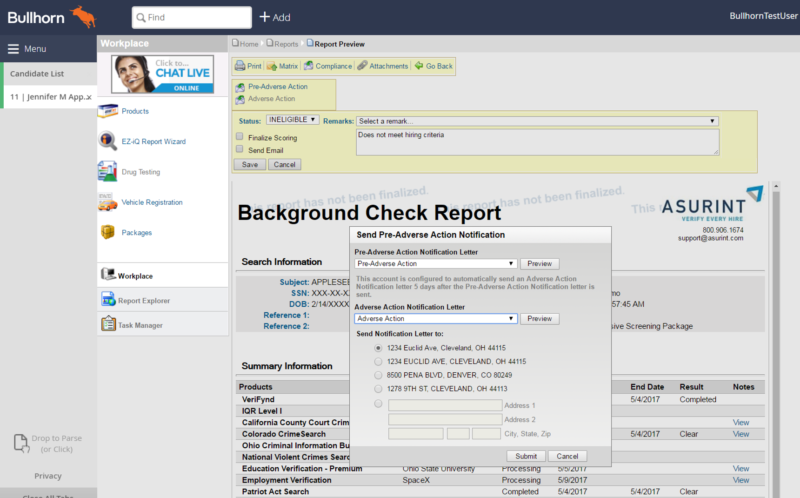
Task: Click the Go Back arrow icon
Action: tap(419, 66)
